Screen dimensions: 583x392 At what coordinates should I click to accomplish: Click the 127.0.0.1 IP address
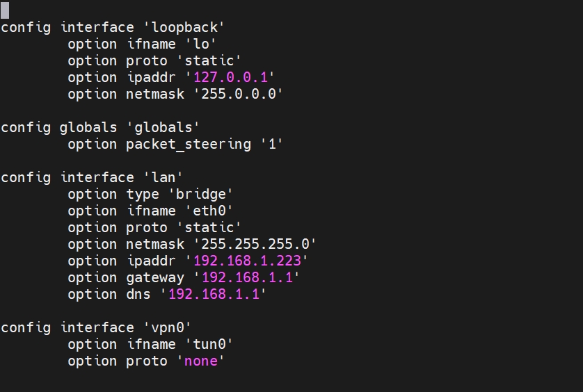click(x=230, y=77)
